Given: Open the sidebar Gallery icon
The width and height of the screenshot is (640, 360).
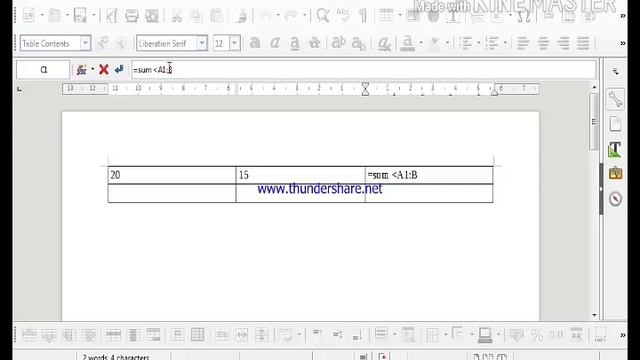Looking at the screenshot, I should (615, 174).
